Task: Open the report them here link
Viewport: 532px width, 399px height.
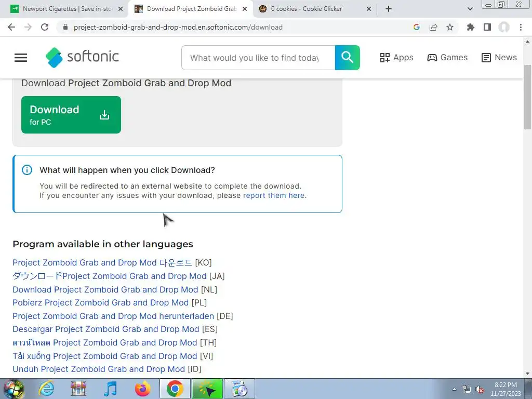Action: pyautogui.click(x=274, y=195)
